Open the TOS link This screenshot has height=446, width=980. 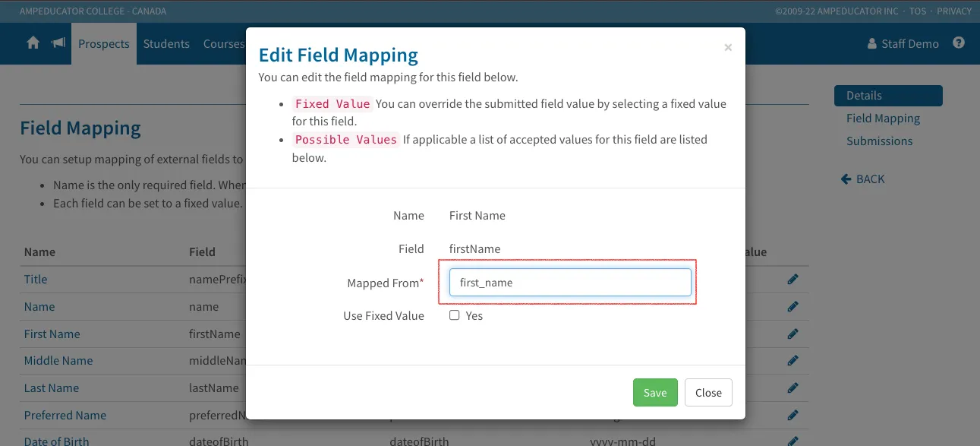[918, 11]
